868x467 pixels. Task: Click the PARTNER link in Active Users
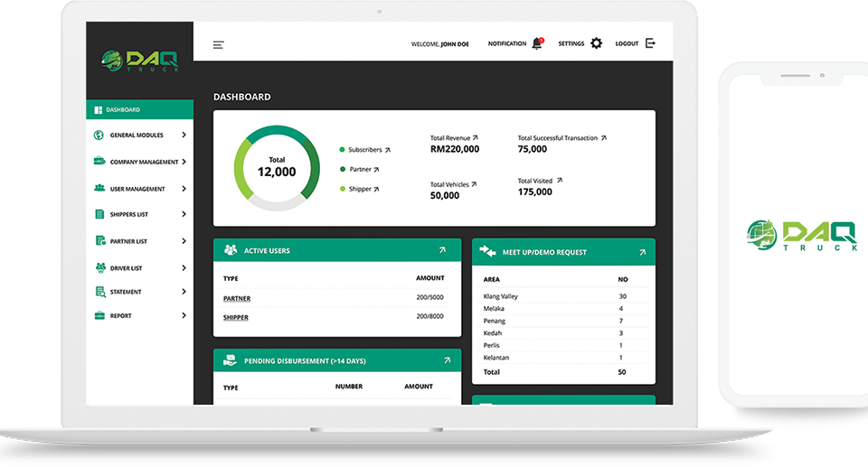point(237,298)
